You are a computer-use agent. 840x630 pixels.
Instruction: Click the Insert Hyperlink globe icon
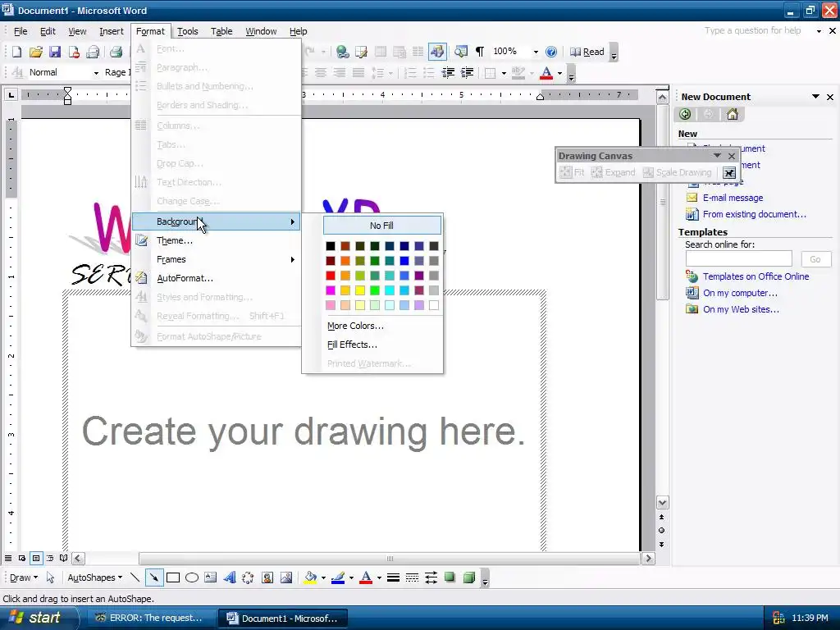342,52
